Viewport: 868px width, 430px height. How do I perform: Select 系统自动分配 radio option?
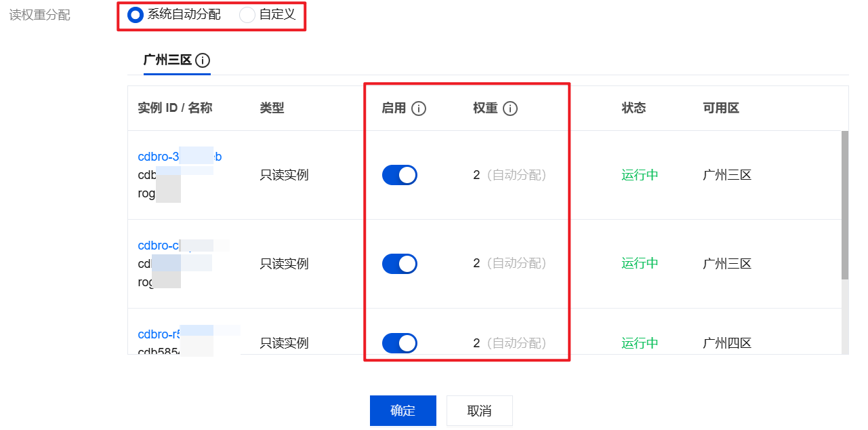pyautogui.click(x=136, y=15)
